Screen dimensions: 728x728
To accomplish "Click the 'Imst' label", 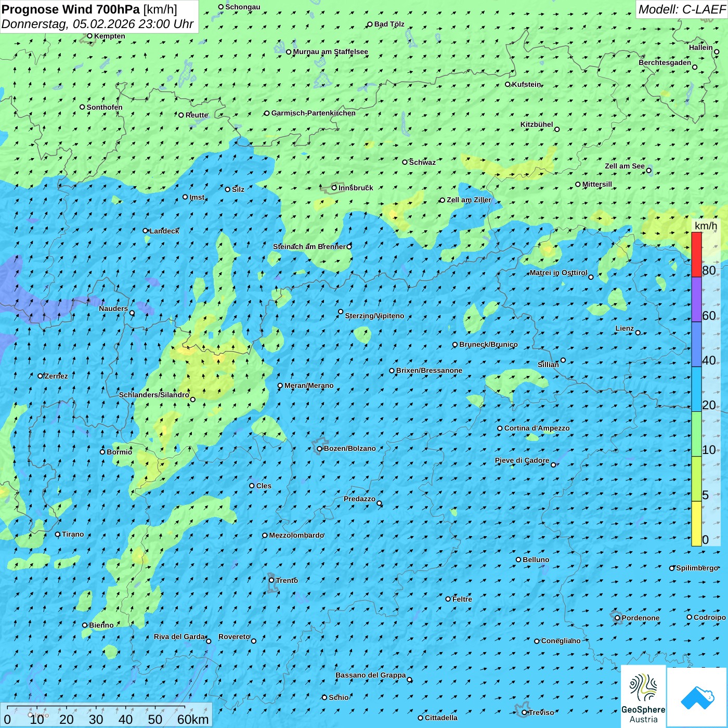I will (x=197, y=198).
